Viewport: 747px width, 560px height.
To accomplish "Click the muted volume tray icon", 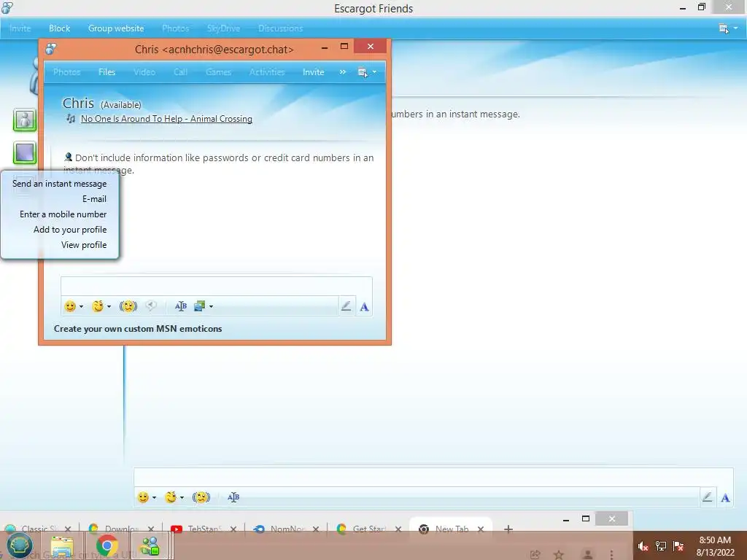I will click(x=643, y=546).
